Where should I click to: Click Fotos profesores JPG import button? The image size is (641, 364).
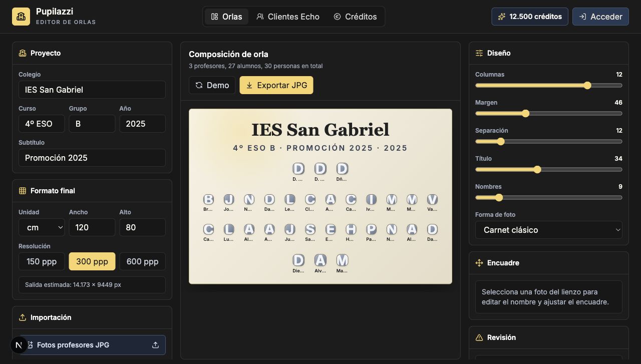point(92,345)
